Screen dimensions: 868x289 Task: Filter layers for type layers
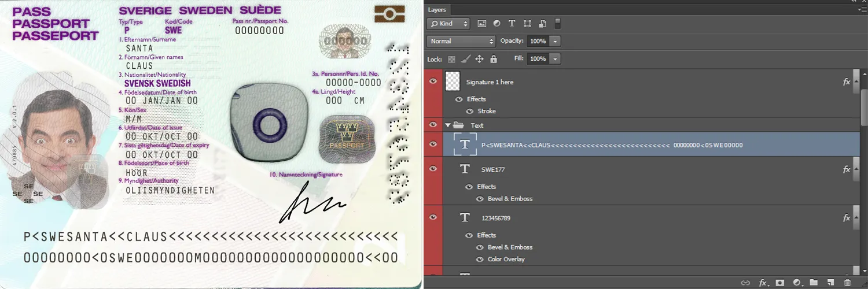(x=512, y=24)
